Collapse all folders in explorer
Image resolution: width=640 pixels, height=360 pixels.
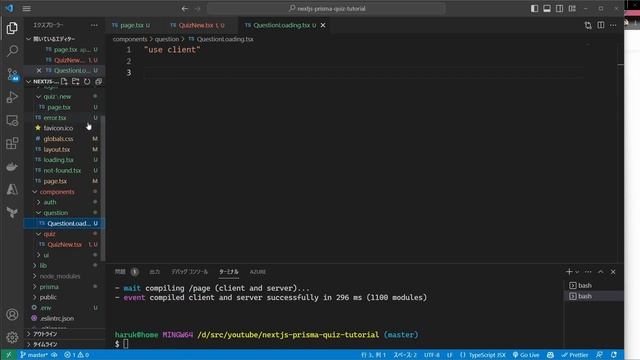tap(98, 81)
